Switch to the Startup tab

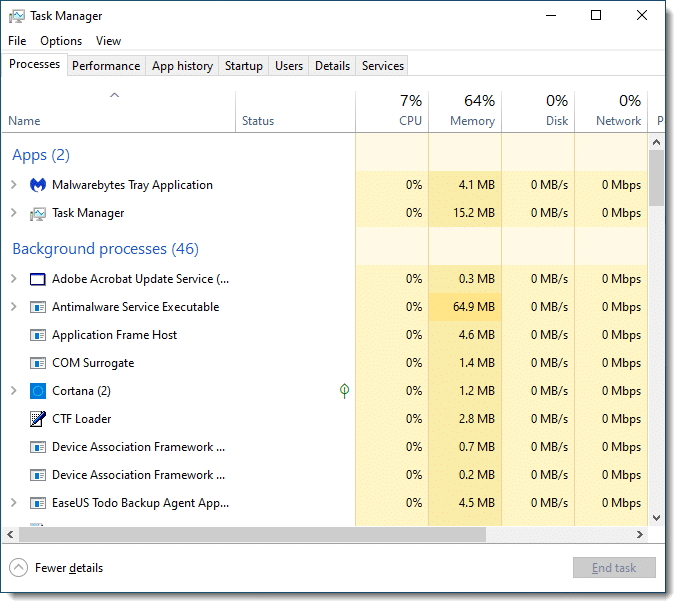(x=245, y=66)
